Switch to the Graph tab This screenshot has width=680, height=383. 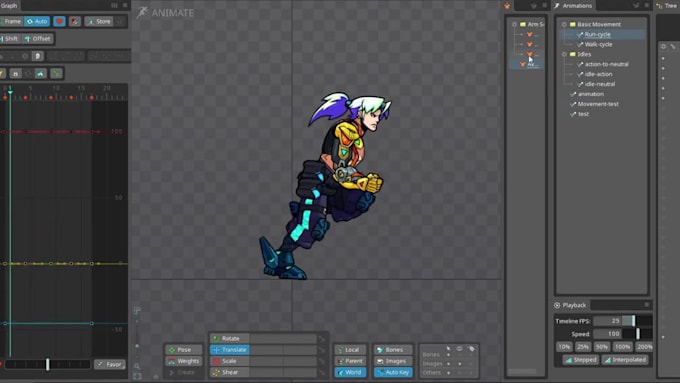[x=10, y=6]
